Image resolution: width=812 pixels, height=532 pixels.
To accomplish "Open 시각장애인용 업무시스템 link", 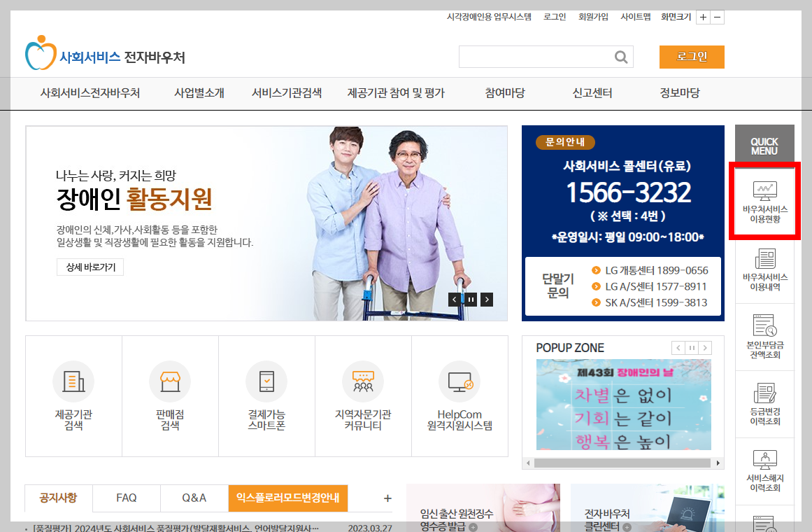I will click(x=490, y=17).
